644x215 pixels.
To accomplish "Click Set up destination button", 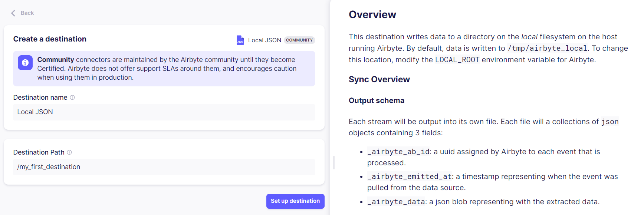I will click(295, 201).
